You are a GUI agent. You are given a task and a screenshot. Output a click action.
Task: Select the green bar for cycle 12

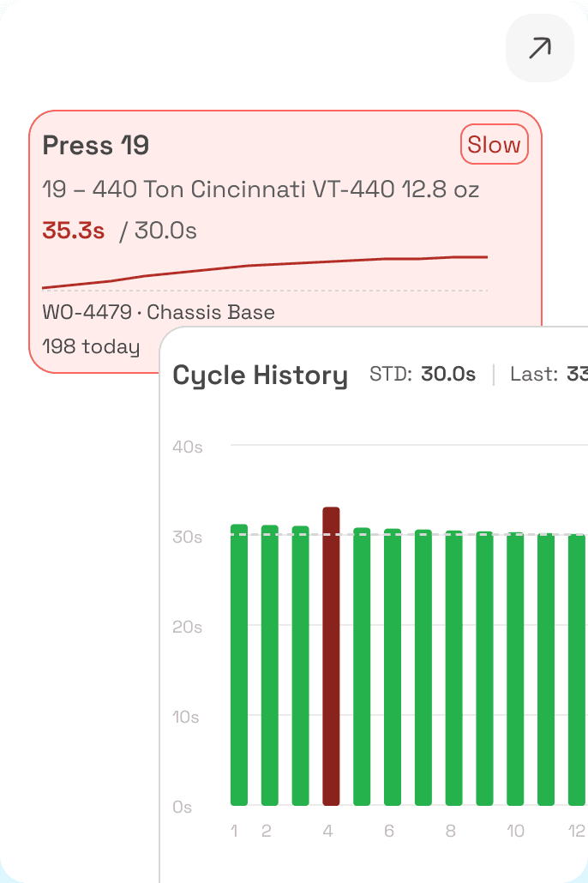pyautogui.click(x=577, y=670)
